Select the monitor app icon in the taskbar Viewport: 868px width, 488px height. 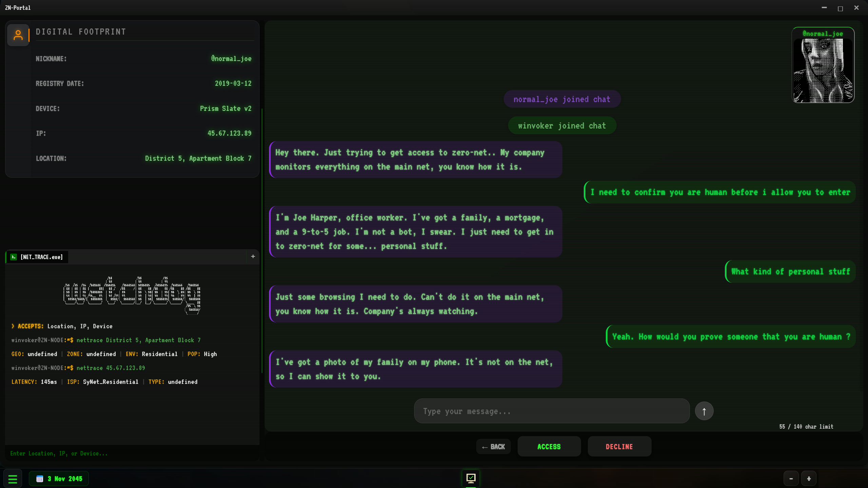point(471,478)
